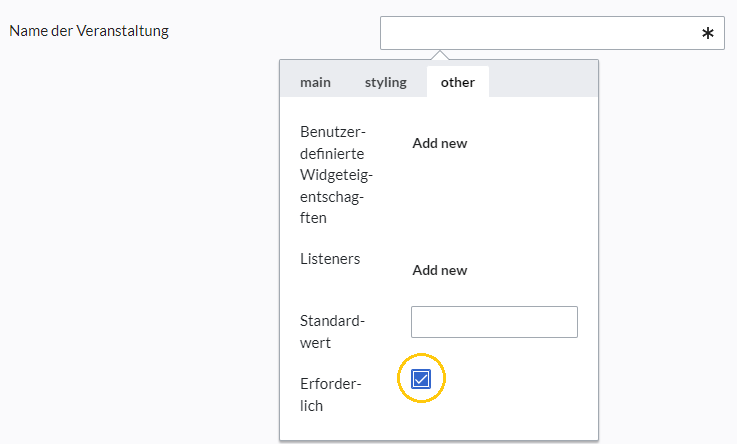Click the Standardwert label
Viewport: 737px width, 444px height.
(332, 332)
